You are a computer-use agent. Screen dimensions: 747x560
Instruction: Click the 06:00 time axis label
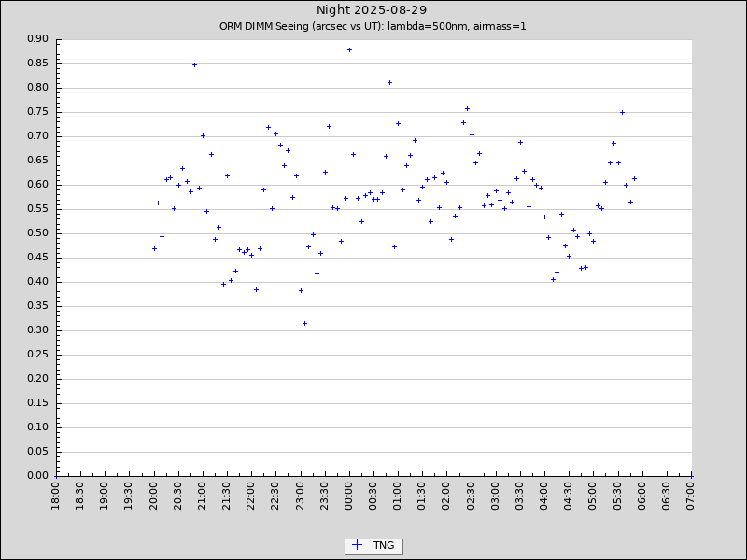tap(642, 497)
